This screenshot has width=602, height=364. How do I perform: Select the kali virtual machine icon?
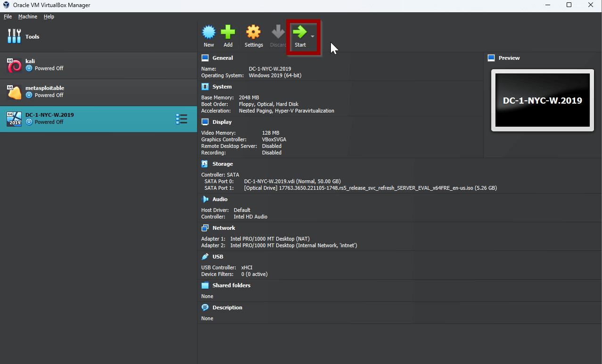click(15, 65)
